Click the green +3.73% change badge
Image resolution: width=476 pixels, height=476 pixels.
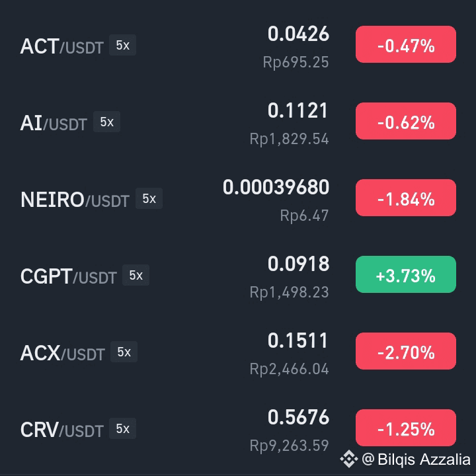[x=405, y=274]
